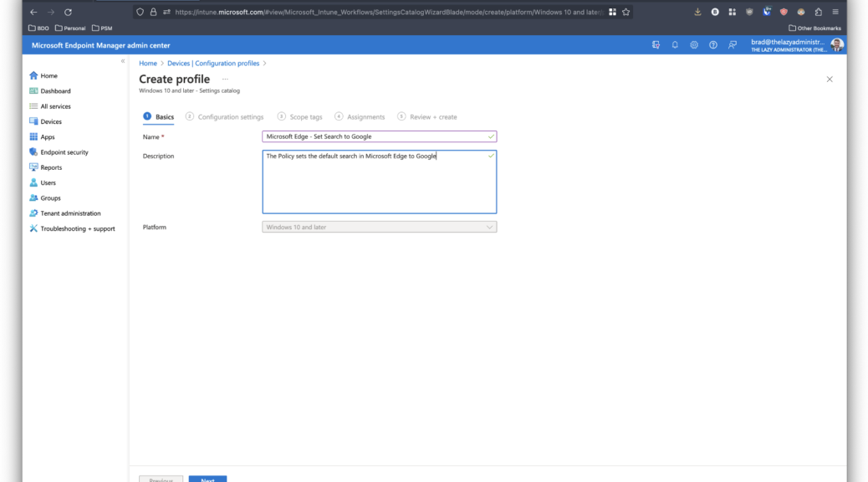The image size is (868, 482).
Task: Click the Home breadcrumb link
Action: 148,63
